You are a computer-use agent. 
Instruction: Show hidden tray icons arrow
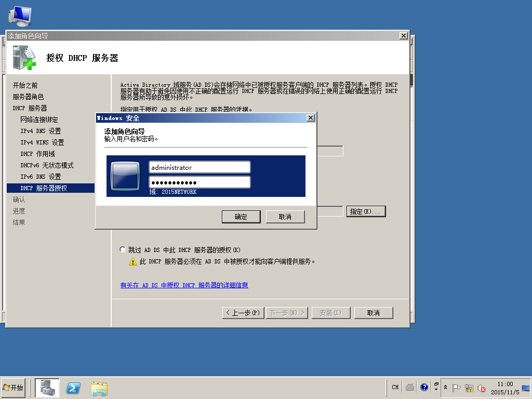point(445,387)
